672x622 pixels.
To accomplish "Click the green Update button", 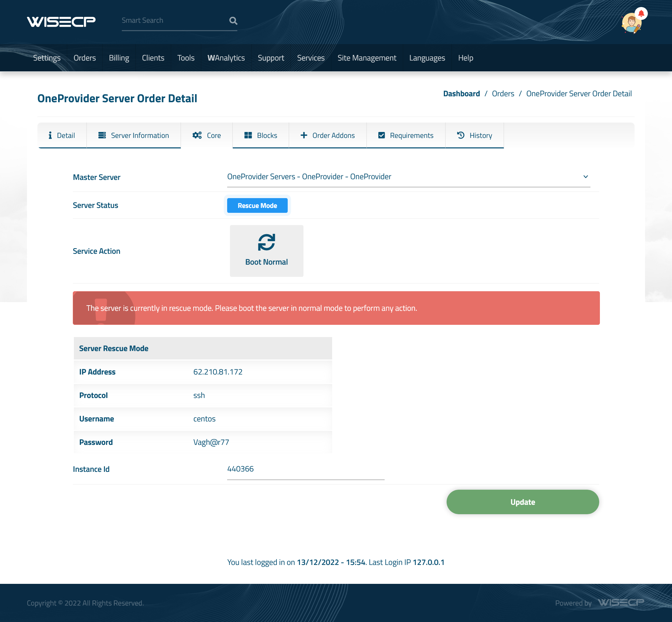I will (523, 502).
